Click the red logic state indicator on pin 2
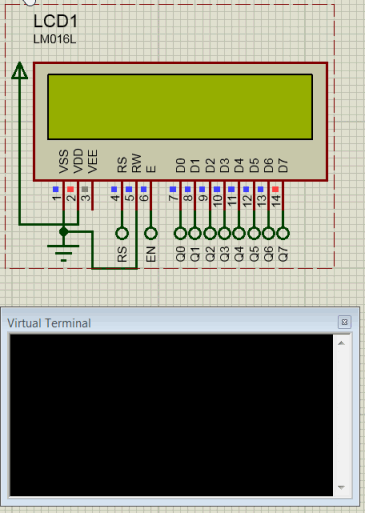Viewport: 365px width, 513px height. 70,189
